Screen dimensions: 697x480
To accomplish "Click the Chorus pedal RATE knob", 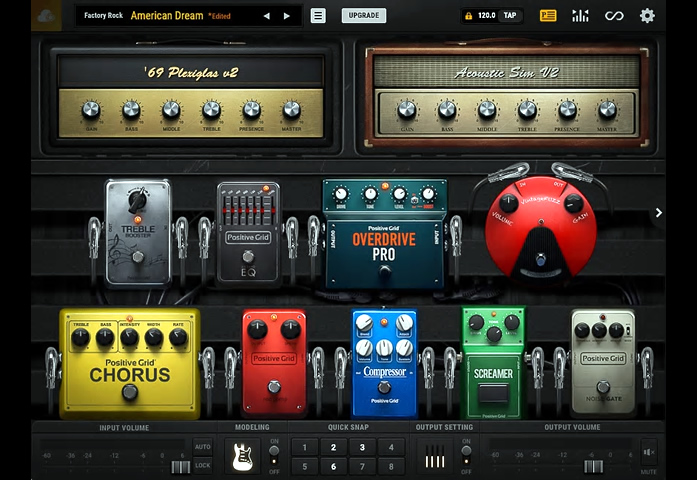I will tap(178, 337).
